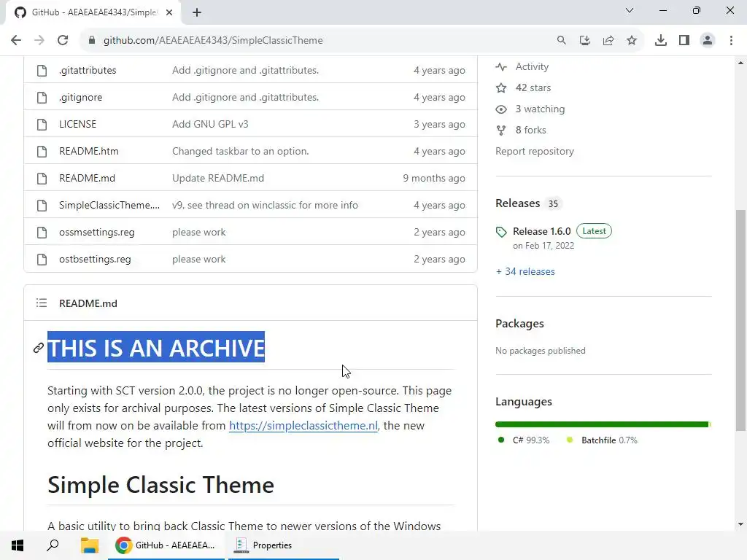Toggle the Chrome side panel icon
This screenshot has height=560, width=747.
point(684,41)
